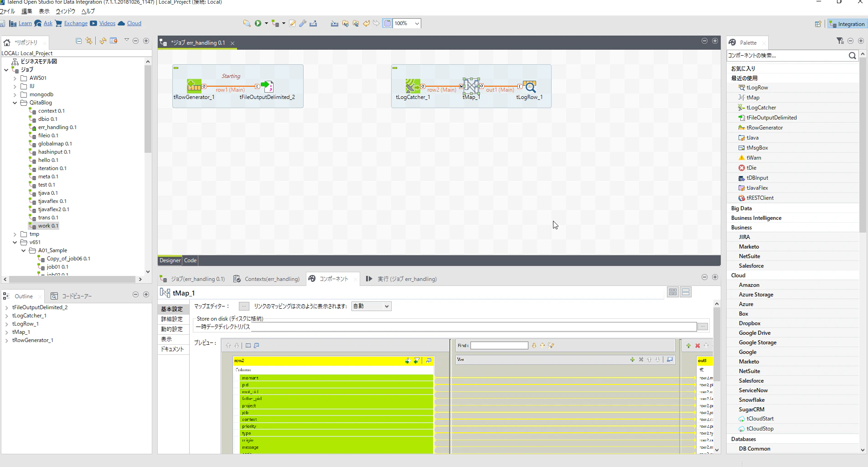The height and width of the screenshot is (467, 868).
Task: Switch to the Integration perspective button
Action: tap(847, 24)
